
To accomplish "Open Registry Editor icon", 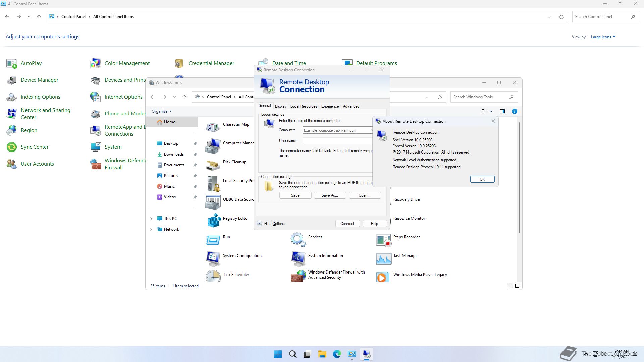I will tap(213, 221).
